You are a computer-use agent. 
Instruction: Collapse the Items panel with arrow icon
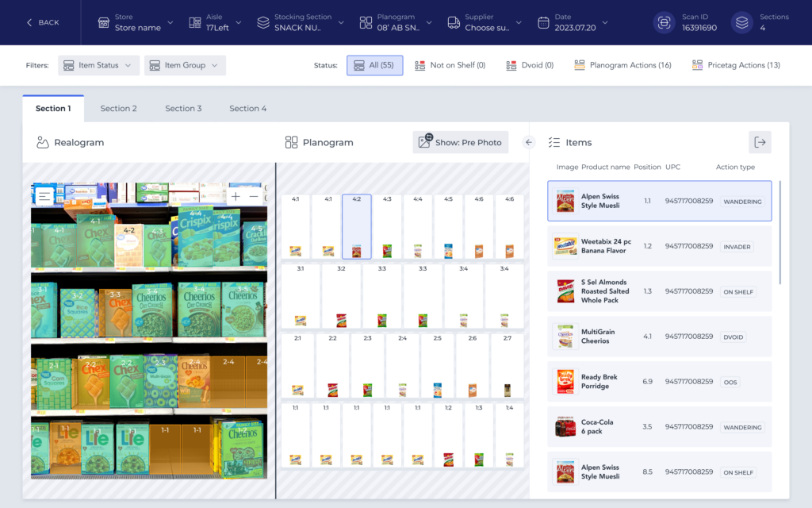point(529,143)
